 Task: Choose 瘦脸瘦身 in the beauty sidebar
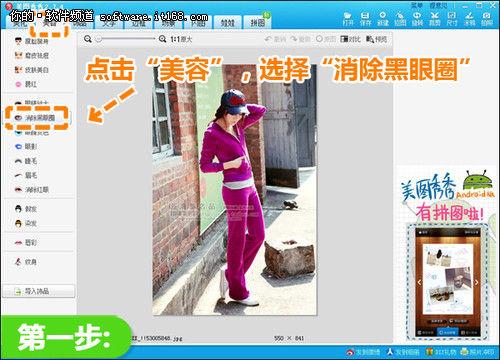32,41
